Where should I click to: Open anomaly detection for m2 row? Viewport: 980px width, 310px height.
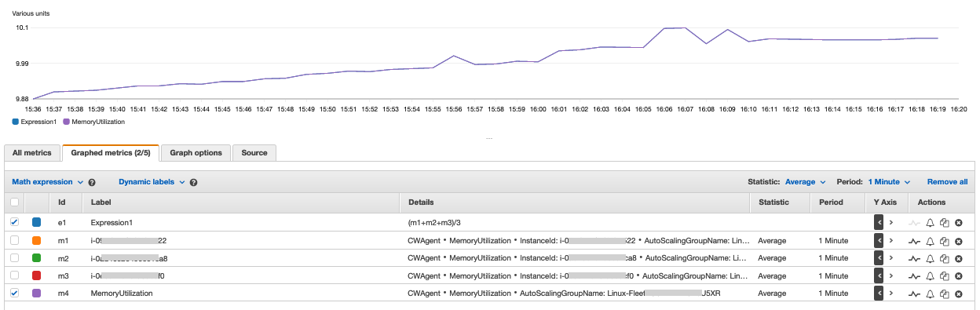point(914,258)
